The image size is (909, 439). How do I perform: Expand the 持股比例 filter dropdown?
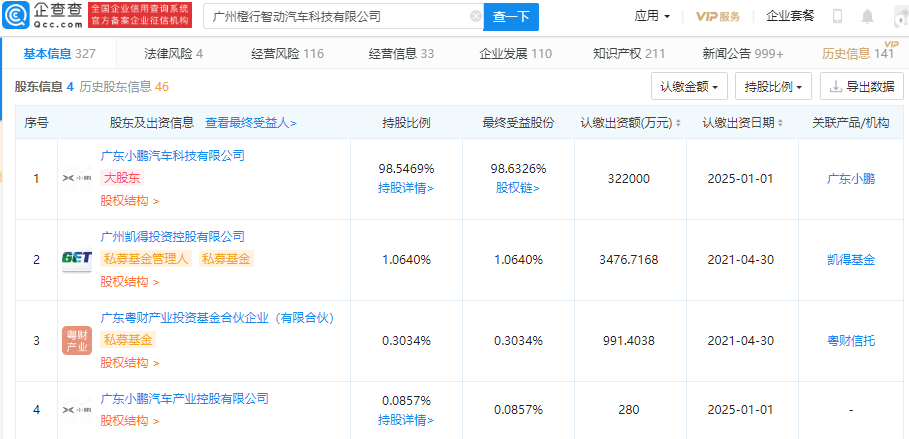click(x=773, y=87)
